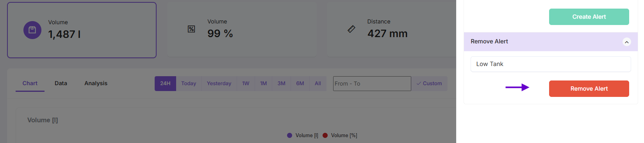Click the purple box icon in Volume card

coord(32,30)
